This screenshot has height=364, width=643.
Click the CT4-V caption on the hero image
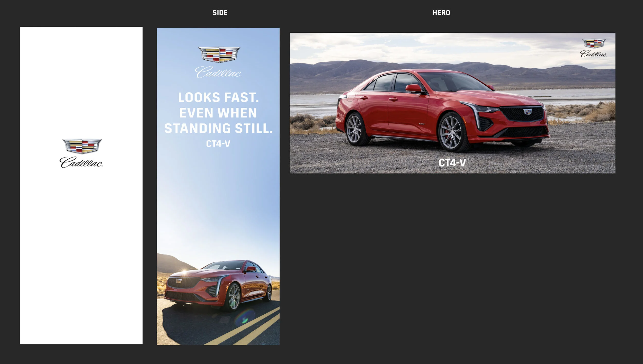tap(452, 163)
